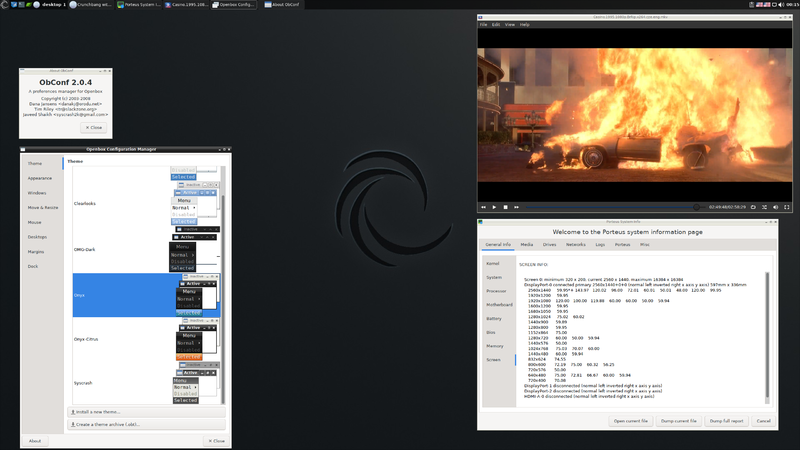
Task: Click the Open current file button
Action: (x=631, y=421)
